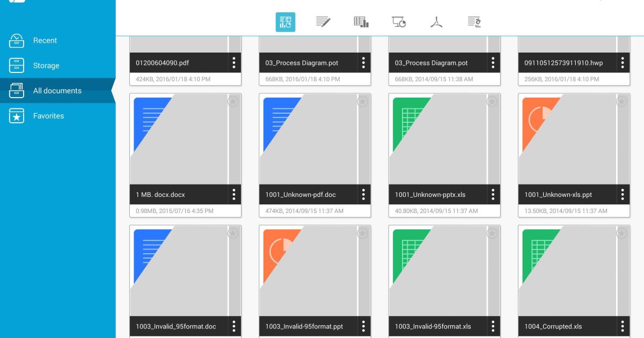
Task: Go to Favorites in sidebar
Action: pyautogui.click(x=48, y=116)
